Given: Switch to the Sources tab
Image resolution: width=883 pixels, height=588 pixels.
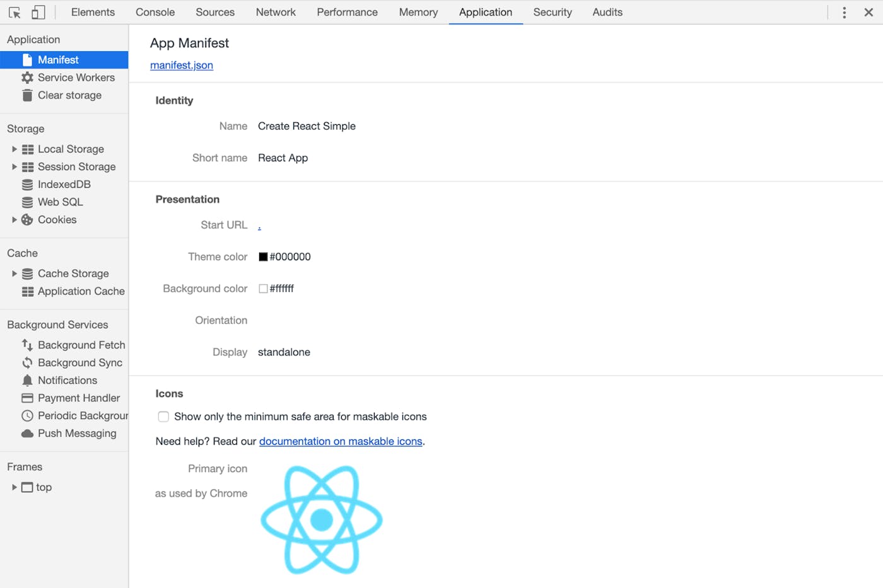Looking at the screenshot, I should coord(215,12).
